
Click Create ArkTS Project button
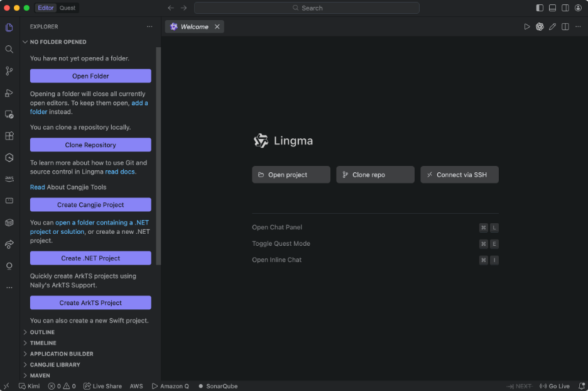[90, 303]
